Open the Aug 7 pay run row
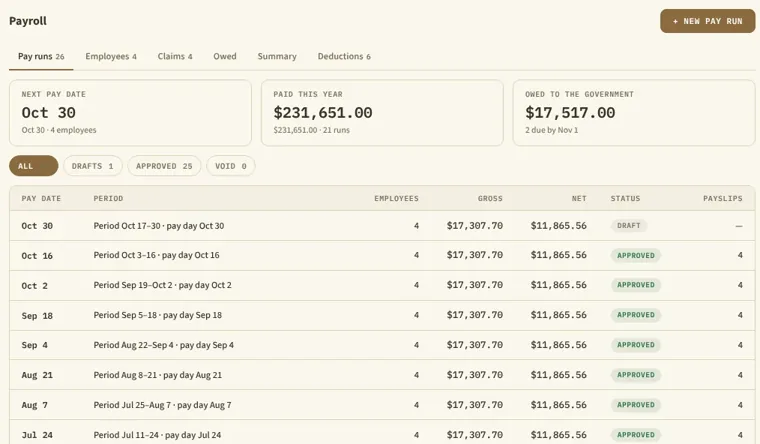The image size is (760, 444). coord(382,405)
